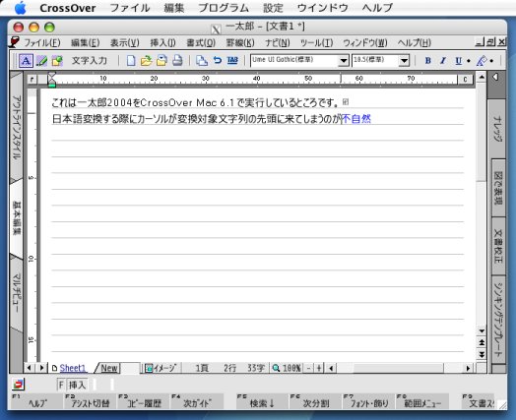Click the text decoration pen icon
The image size is (516, 420).
pos(482,61)
